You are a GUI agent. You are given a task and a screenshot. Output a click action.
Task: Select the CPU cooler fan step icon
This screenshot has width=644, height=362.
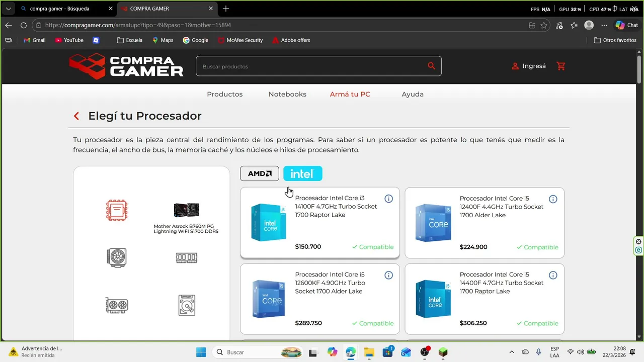click(x=117, y=257)
